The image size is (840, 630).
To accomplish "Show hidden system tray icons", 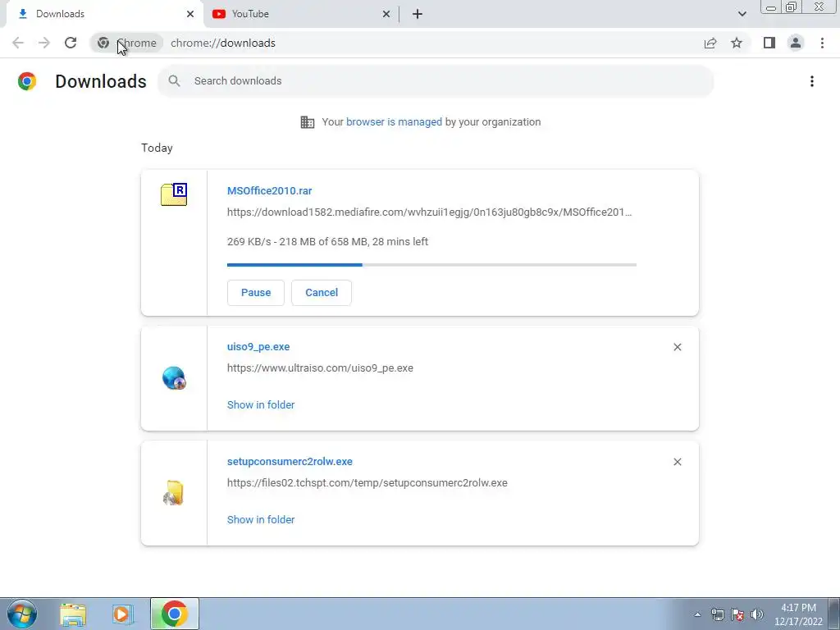I will tap(697, 614).
